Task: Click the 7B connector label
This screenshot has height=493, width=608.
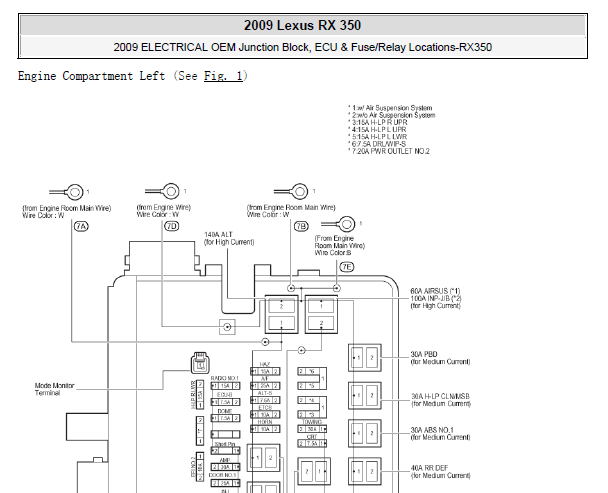Action: [x=301, y=226]
